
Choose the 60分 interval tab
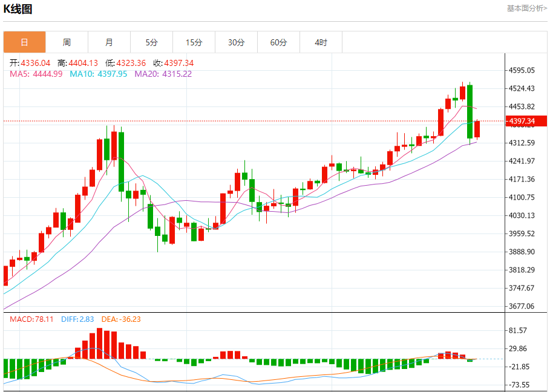point(278,42)
